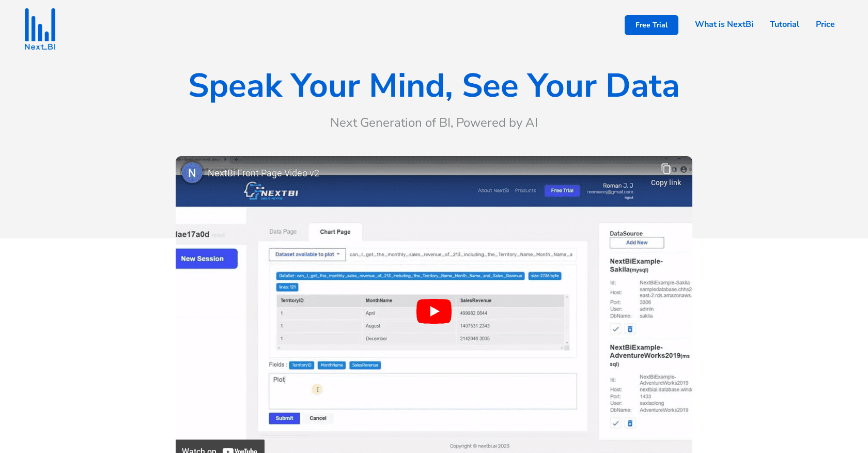Click the Submit button in the video preview
The height and width of the screenshot is (453, 868).
[284, 418]
